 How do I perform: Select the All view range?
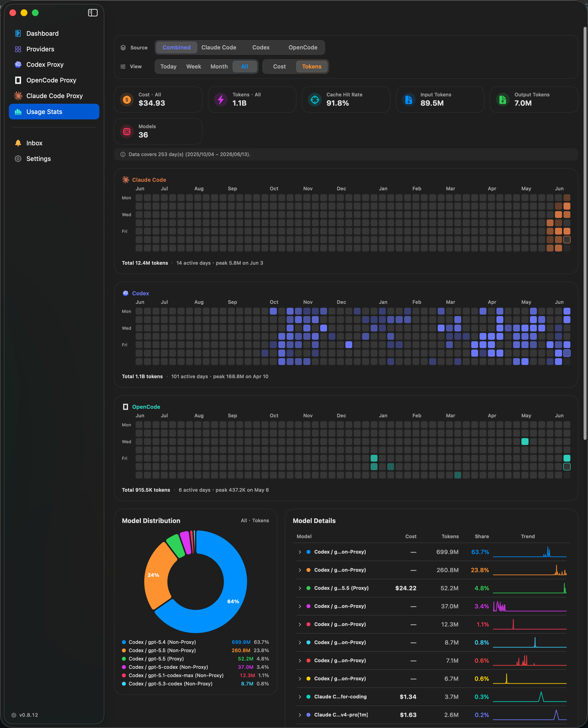click(x=245, y=67)
